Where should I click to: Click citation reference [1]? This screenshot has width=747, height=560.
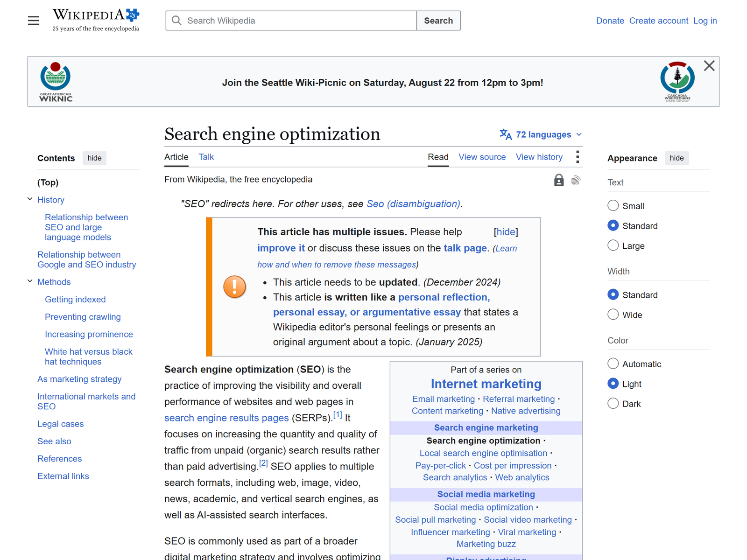pos(338,414)
